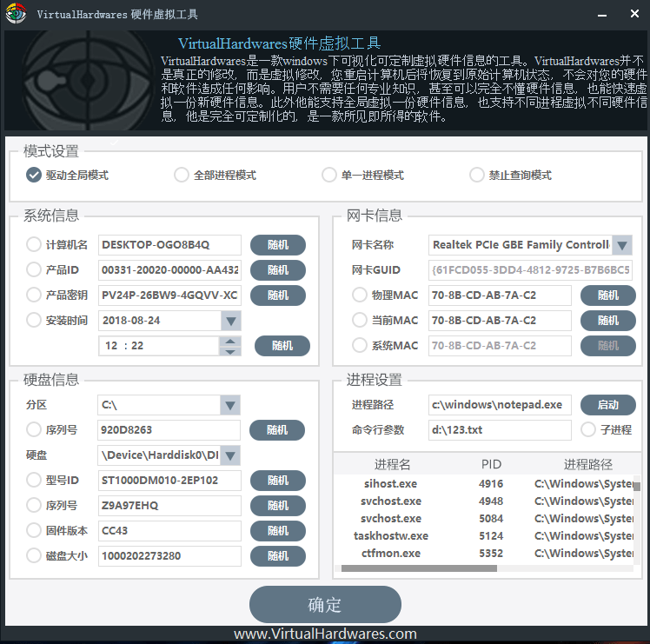Click the 进程路径 notepad.exe field

[x=500, y=405]
